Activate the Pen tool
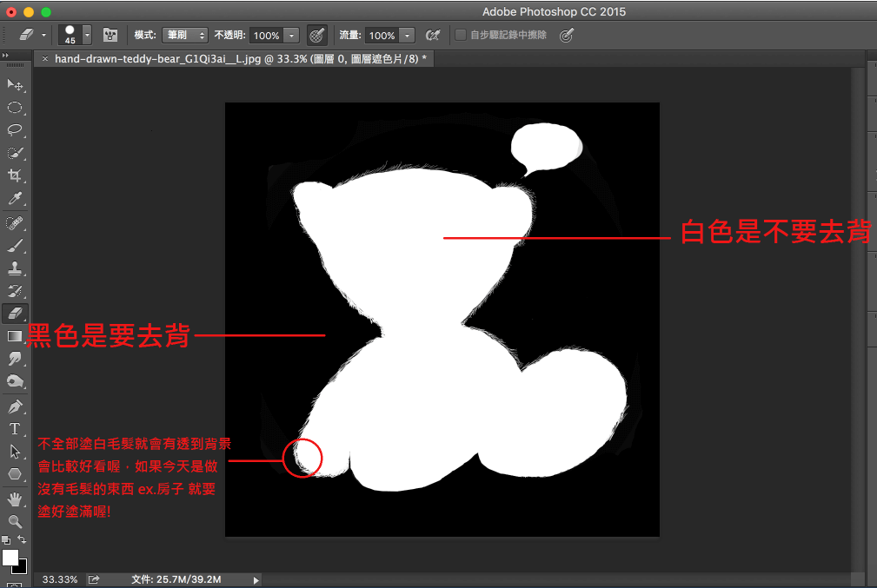877x588 pixels. (15, 406)
